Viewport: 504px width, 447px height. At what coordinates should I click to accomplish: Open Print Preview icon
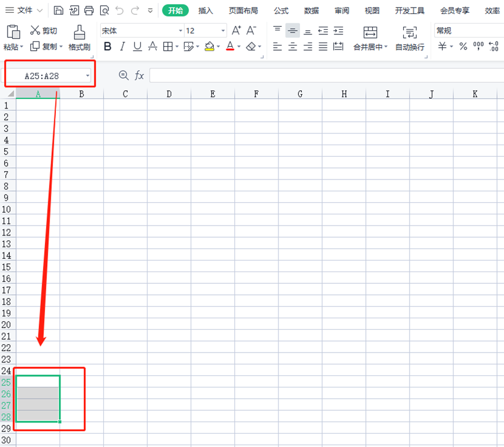(104, 10)
